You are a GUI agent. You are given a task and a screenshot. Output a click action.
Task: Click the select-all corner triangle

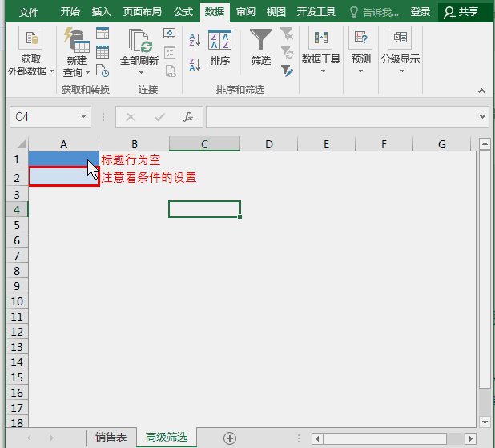tap(21, 144)
